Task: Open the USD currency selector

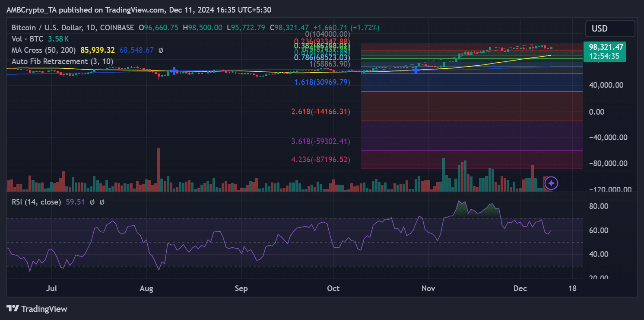Action: [x=610, y=29]
